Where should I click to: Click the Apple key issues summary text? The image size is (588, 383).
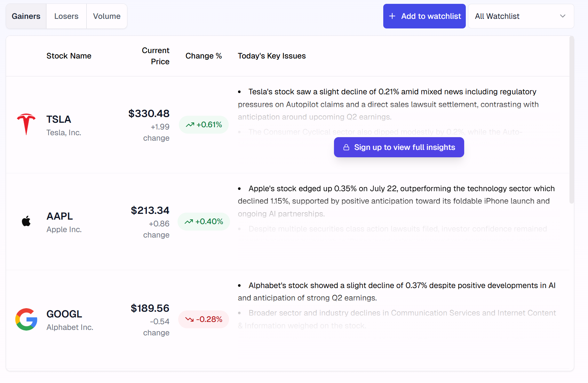[396, 201]
